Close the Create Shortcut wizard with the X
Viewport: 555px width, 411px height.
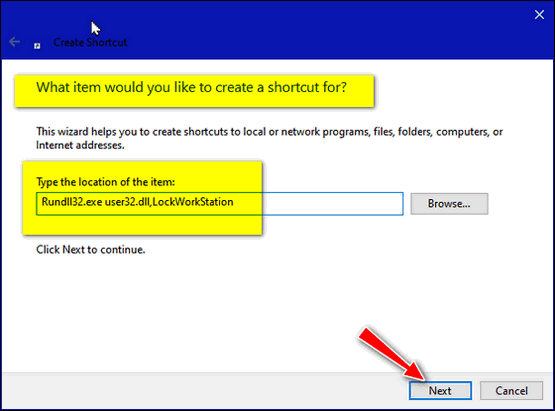pos(539,15)
